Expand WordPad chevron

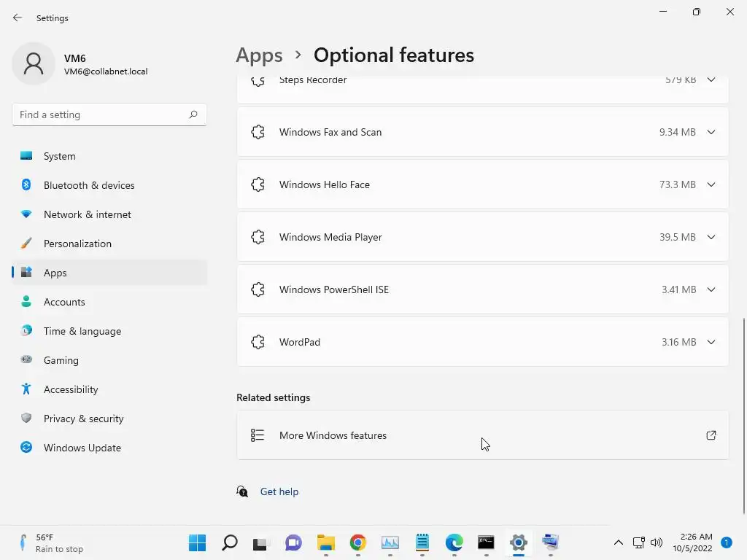pyautogui.click(x=711, y=342)
